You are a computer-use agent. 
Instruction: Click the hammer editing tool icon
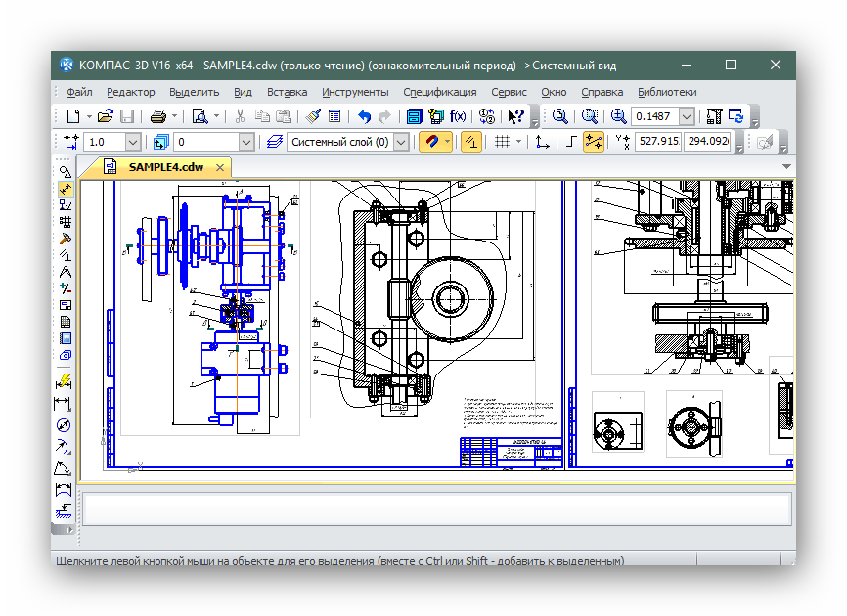click(65, 238)
